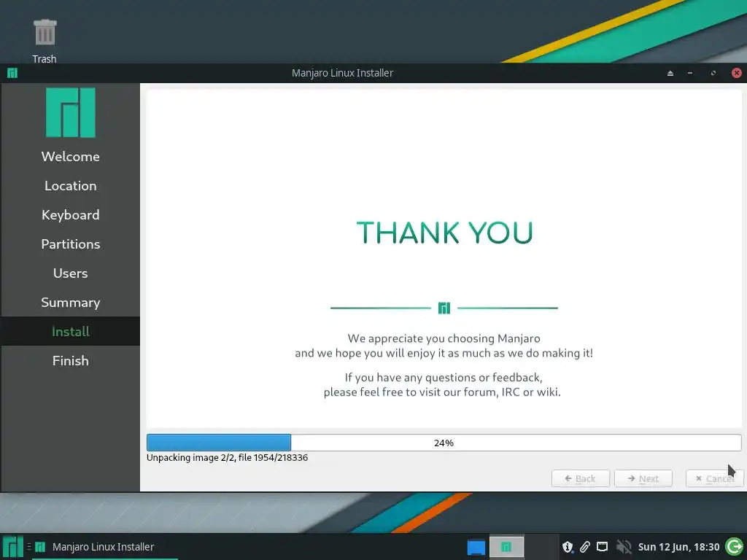Click the Unpacking image 2/2 status text

click(x=228, y=458)
